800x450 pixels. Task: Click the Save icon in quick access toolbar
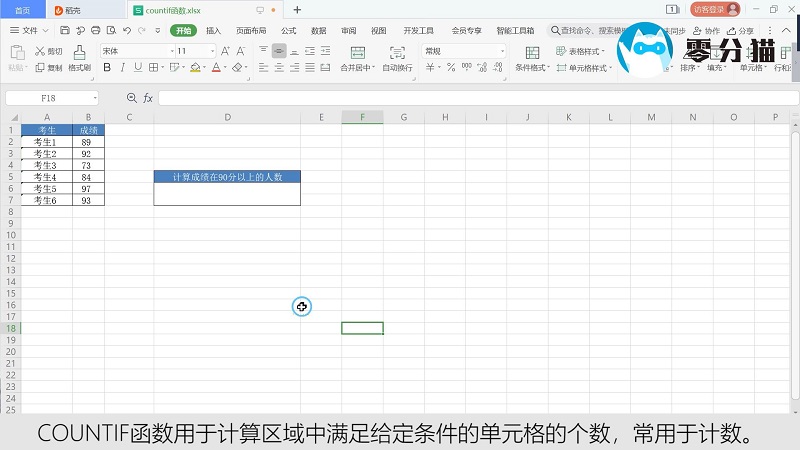pyautogui.click(x=66, y=31)
